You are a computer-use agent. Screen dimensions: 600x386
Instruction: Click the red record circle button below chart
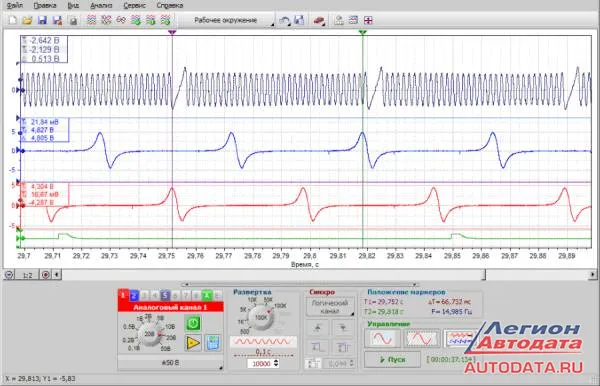pos(46,275)
